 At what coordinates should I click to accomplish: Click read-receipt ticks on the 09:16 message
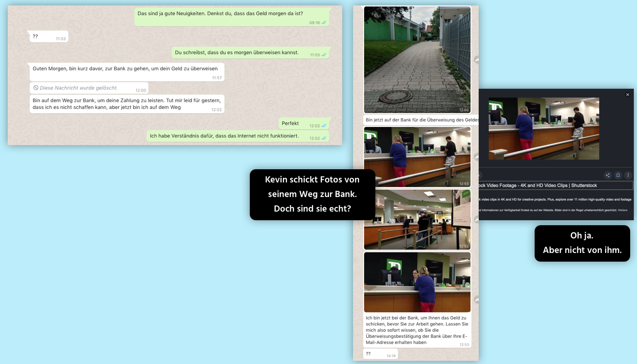(324, 23)
